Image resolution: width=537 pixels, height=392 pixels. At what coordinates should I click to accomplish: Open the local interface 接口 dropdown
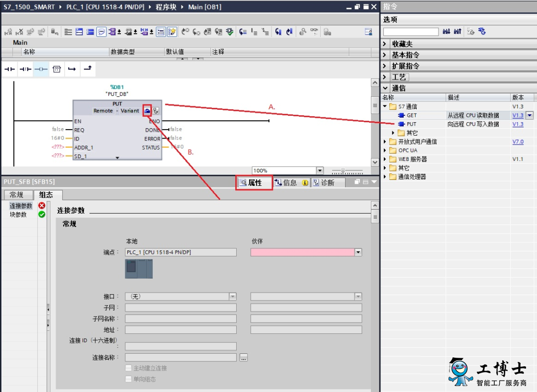point(233,296)
